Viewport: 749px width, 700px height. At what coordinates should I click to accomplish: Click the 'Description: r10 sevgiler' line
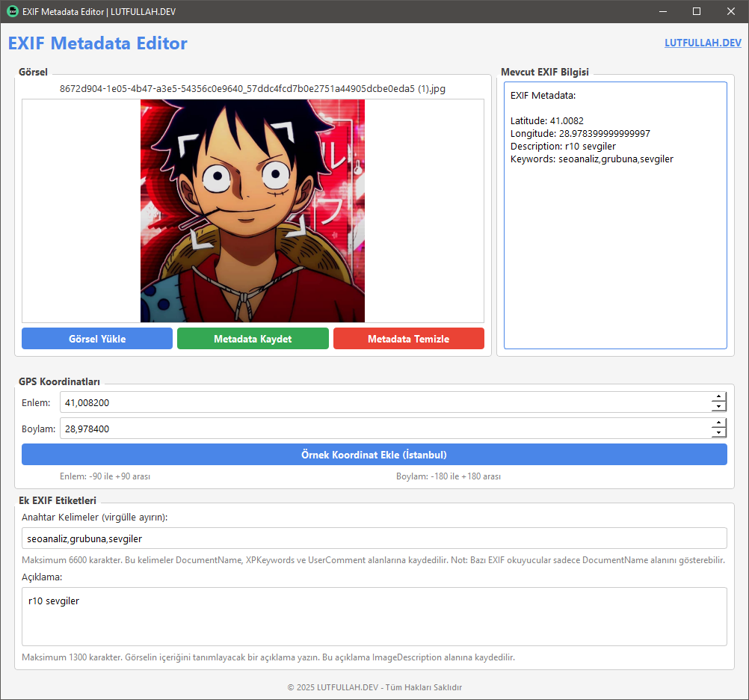coord(563,147)
